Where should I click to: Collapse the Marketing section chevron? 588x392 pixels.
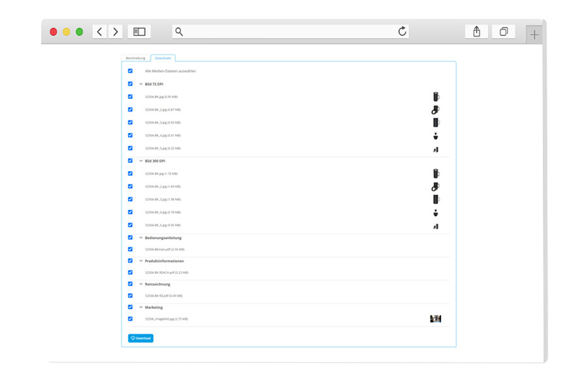tap(140, 307)
